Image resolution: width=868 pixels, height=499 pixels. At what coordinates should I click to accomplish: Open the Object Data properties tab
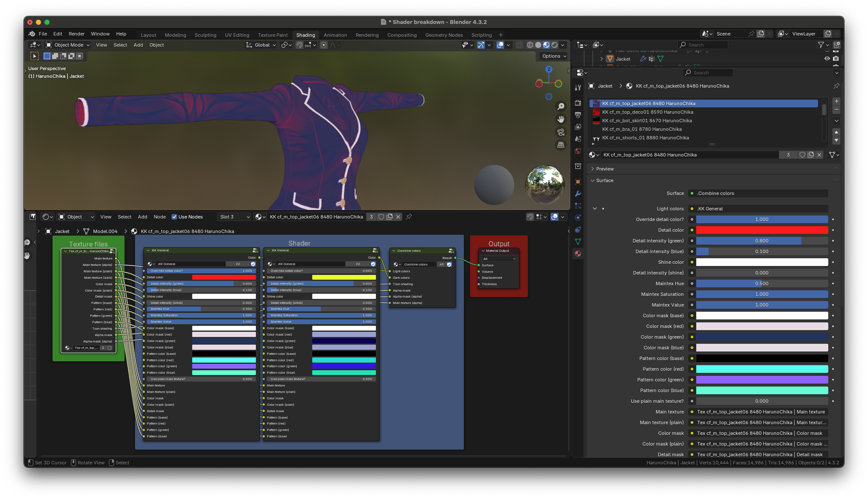coord(578,242)
